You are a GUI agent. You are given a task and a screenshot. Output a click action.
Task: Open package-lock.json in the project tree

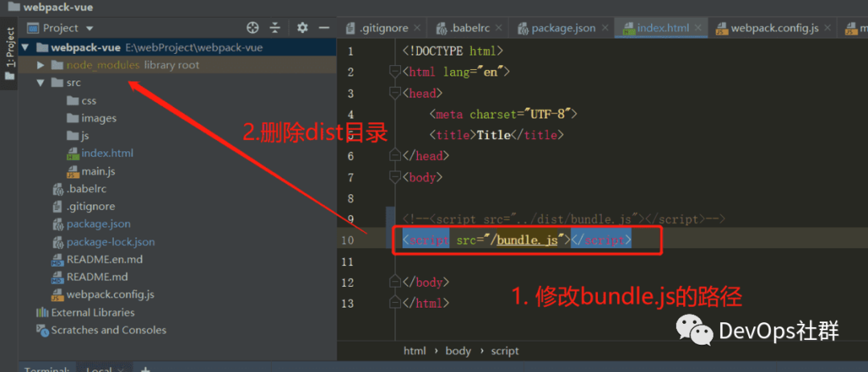[x=104, y=242]
